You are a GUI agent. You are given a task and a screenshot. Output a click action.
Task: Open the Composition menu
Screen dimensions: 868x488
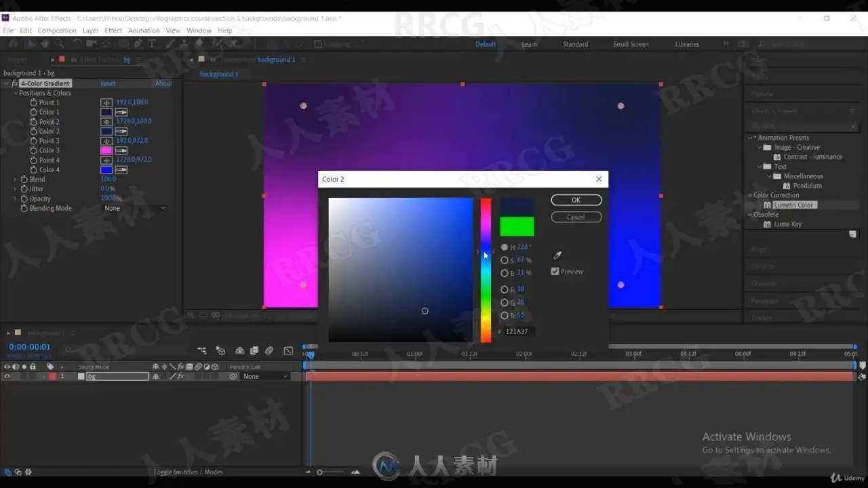(57, 30)
